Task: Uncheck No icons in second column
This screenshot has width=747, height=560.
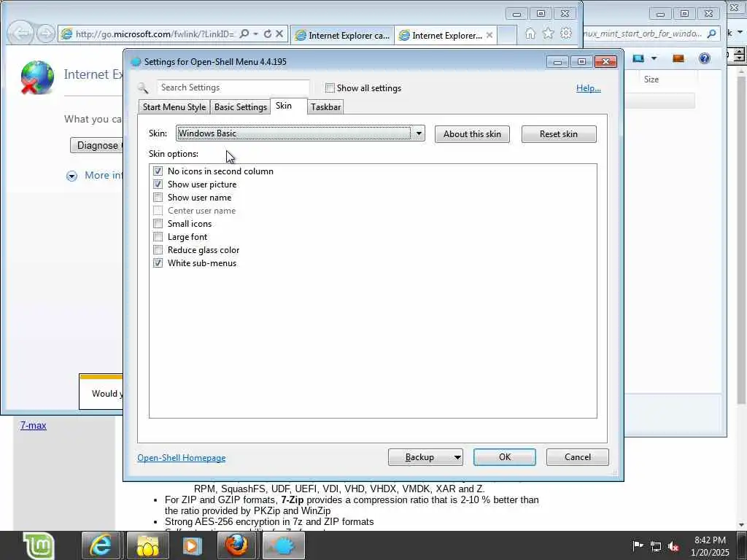Action: (x=158, y=171)
